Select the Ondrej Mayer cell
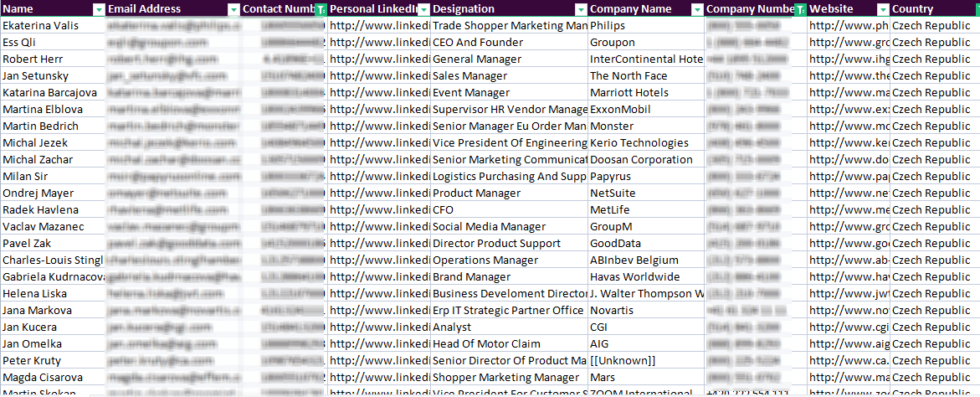 53,193
